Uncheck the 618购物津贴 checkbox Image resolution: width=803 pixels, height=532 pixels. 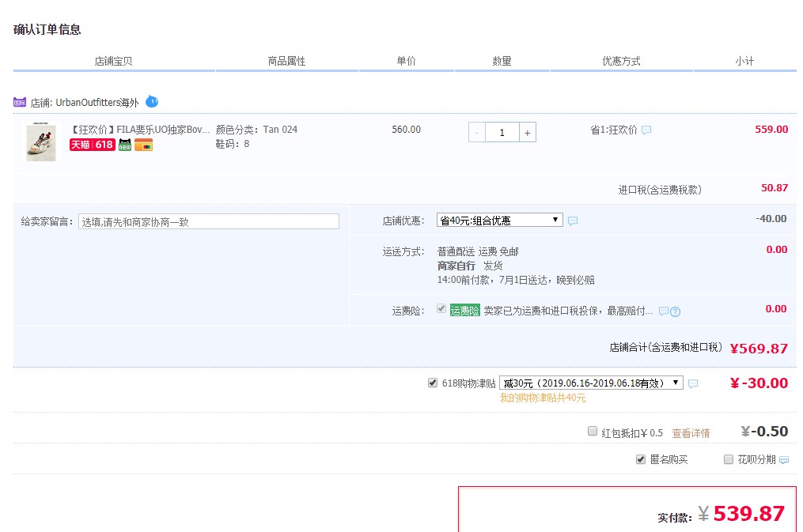433,383
